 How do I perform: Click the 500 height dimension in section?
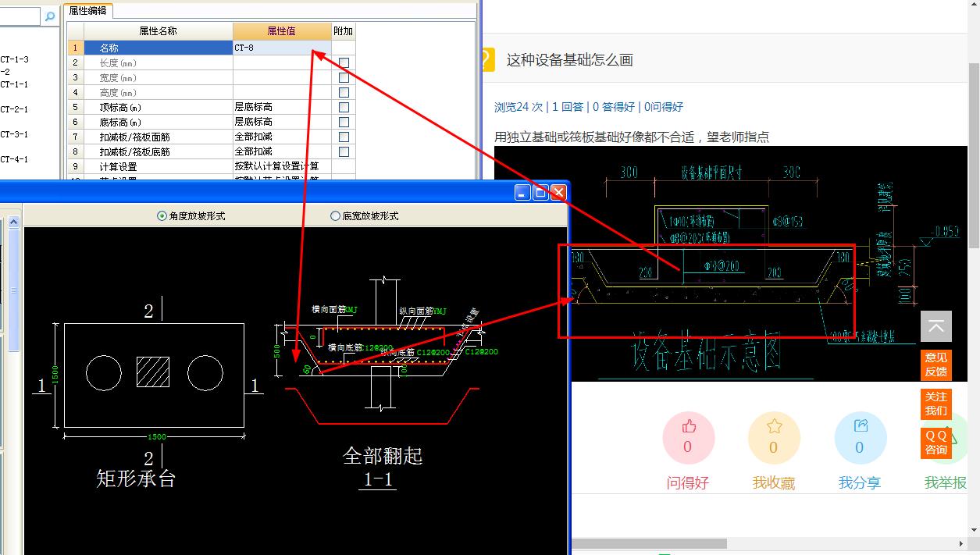[x=276, y=351]
